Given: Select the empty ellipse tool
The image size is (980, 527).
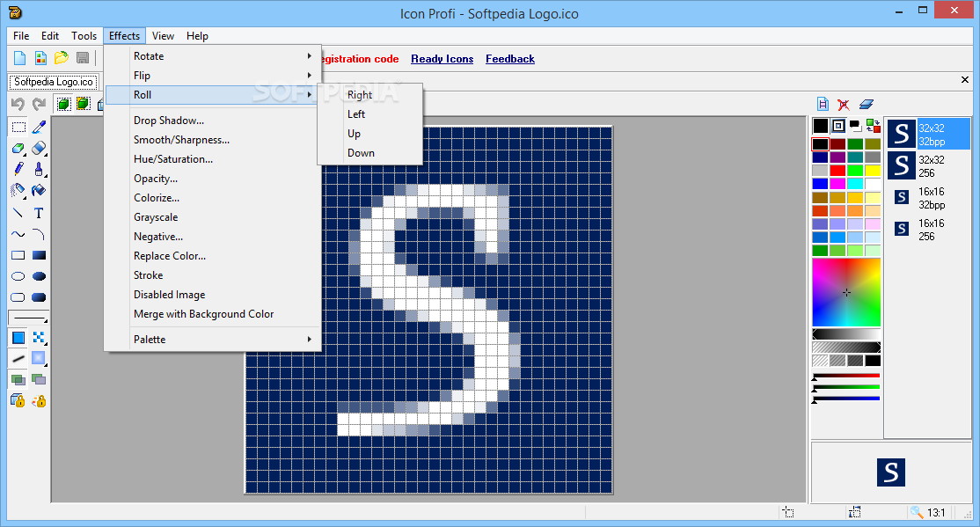Looking at the screenshot, I should pyautogui.click(x=18, y=276).
